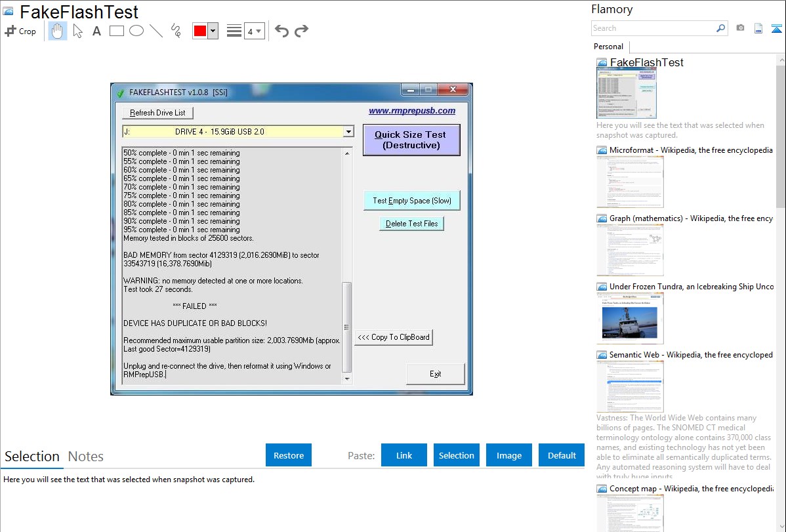Undo the last edit
Screen dimensions: 786x532
click(x=281, y=31)
